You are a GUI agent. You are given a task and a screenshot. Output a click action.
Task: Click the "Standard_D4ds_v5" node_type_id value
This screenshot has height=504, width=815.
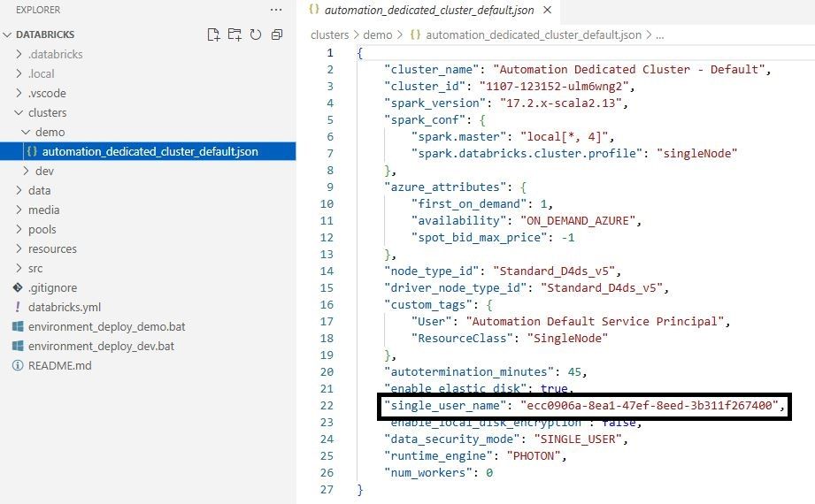pyautogui.click(x=554, y=271)
